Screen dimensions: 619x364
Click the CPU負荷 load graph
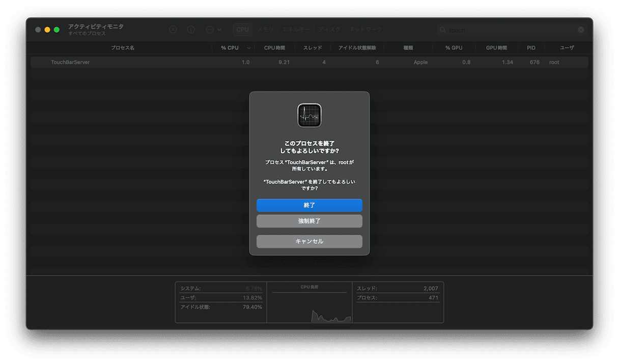pos(309,302)
